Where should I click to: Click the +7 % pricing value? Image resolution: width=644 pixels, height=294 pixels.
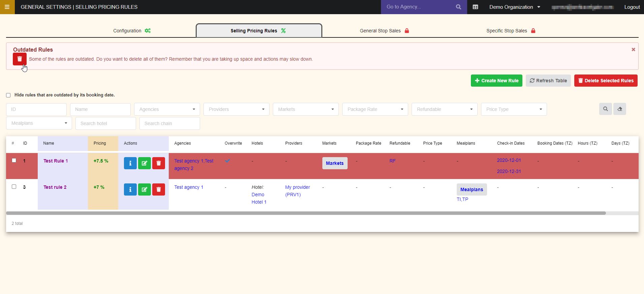click(99, 187)
